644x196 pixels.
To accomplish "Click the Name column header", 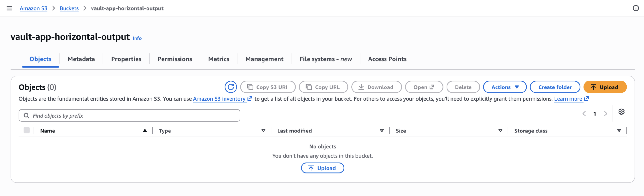I will click(x=47, y=131).
